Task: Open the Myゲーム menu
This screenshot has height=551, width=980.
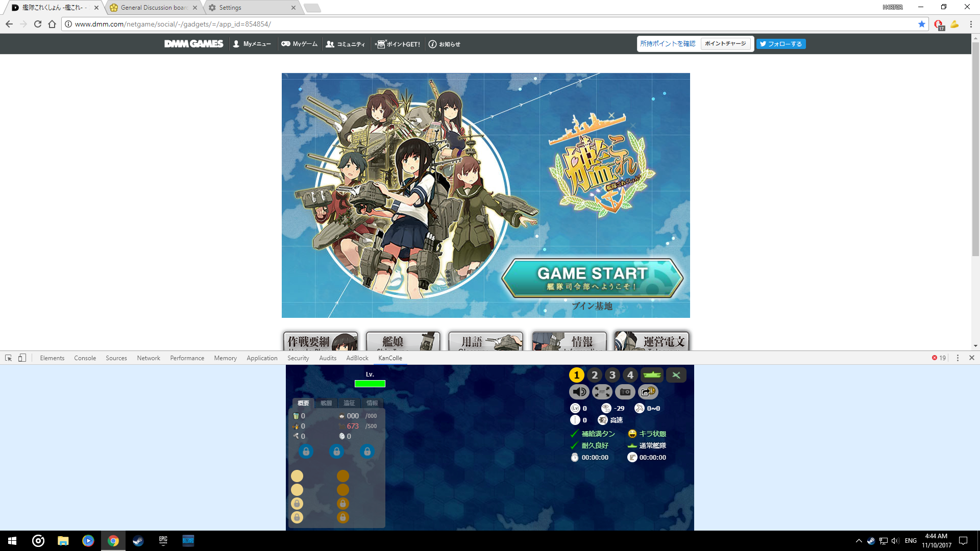Action: click(300, 44)
